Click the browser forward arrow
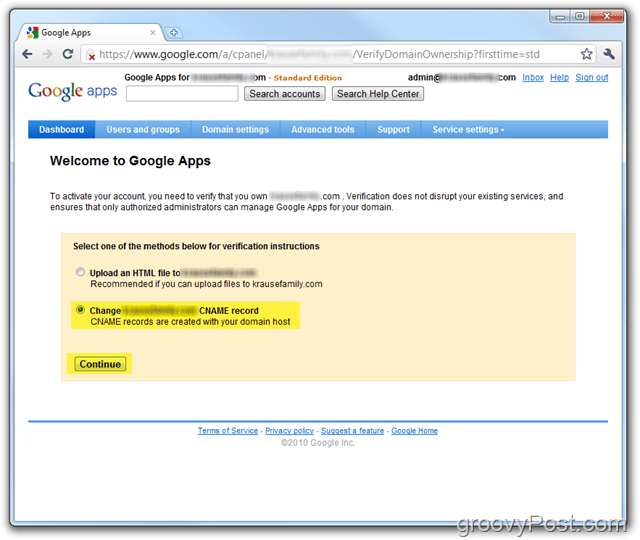640x540 pixels. pyautogui.click(x=47, y=54)
